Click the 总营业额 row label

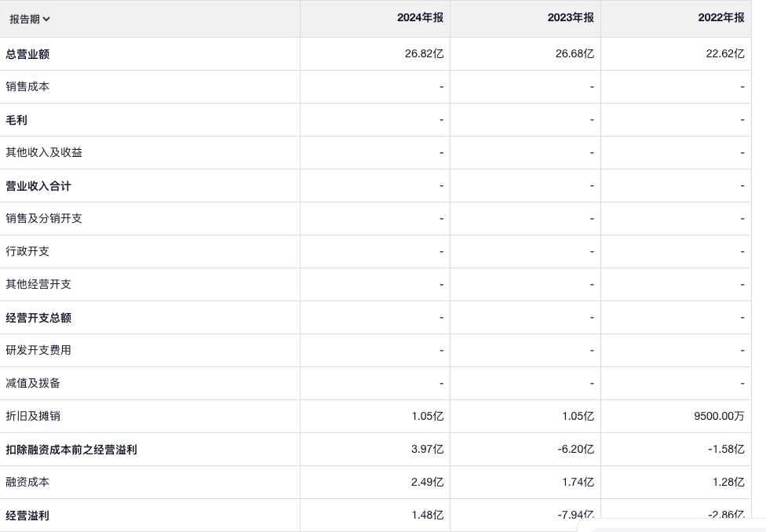28,54
